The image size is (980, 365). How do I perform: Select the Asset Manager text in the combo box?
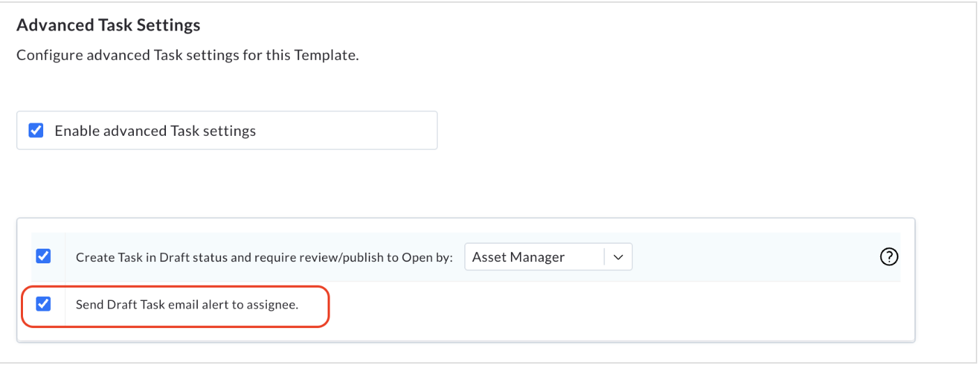tap(518, 257)
